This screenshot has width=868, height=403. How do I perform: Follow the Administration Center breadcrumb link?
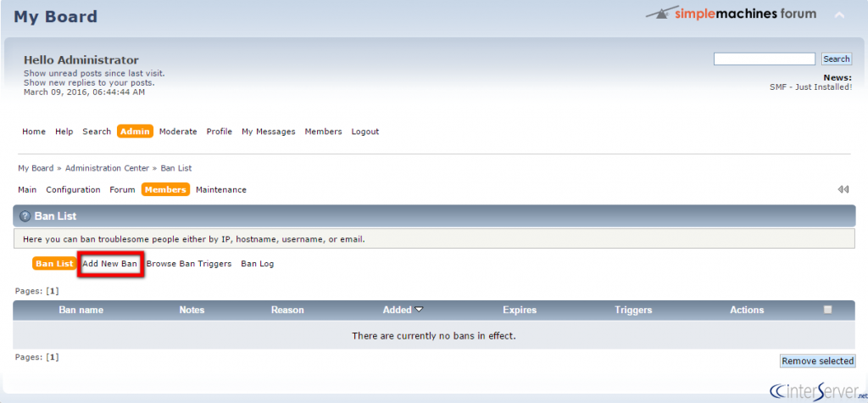pos(108,168)
